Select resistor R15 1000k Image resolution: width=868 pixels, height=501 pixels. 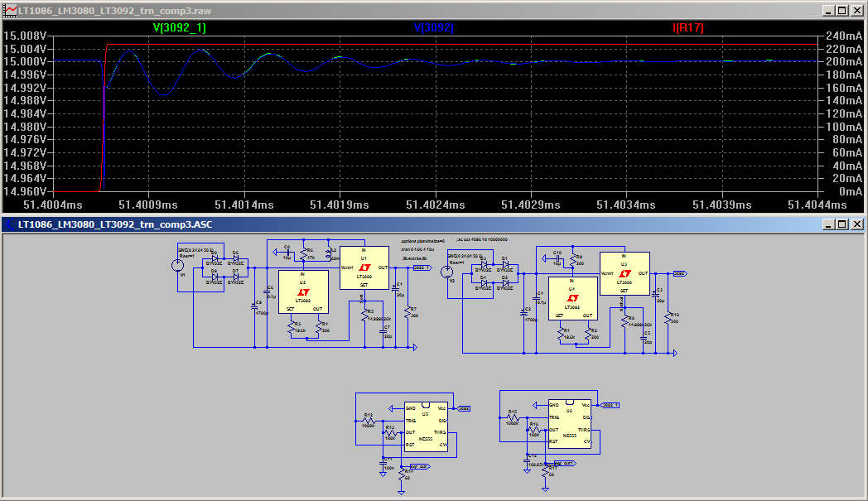tap(514, 418)
